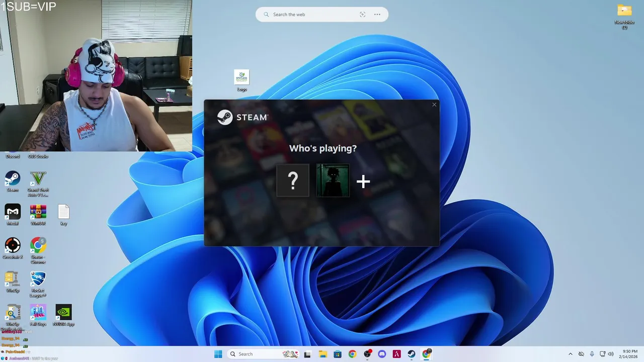Launch the Fall Guys desktop shortcut

[38, 315]
